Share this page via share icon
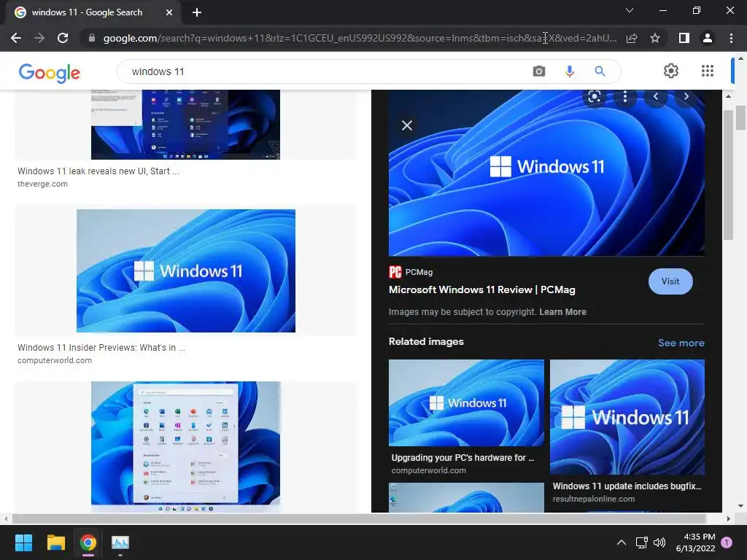Viewport: 747px width, 560px height. click(x=632, y=38)
